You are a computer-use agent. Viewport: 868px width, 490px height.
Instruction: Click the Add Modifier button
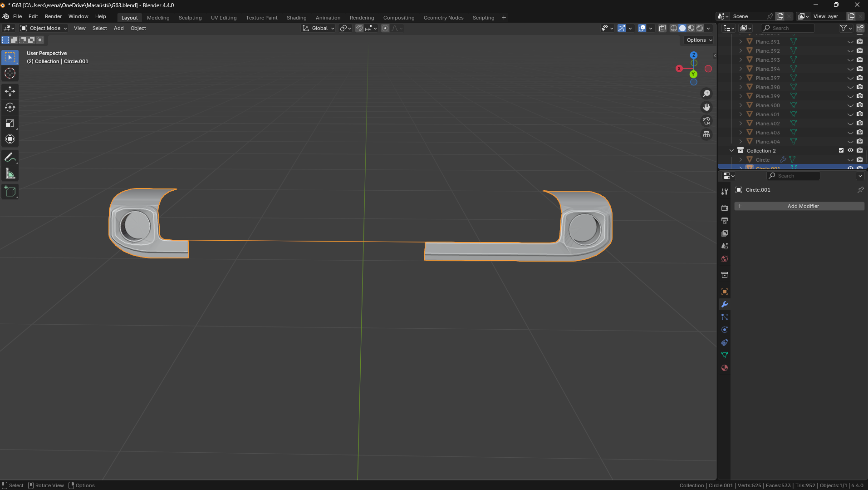pos(799,206)
